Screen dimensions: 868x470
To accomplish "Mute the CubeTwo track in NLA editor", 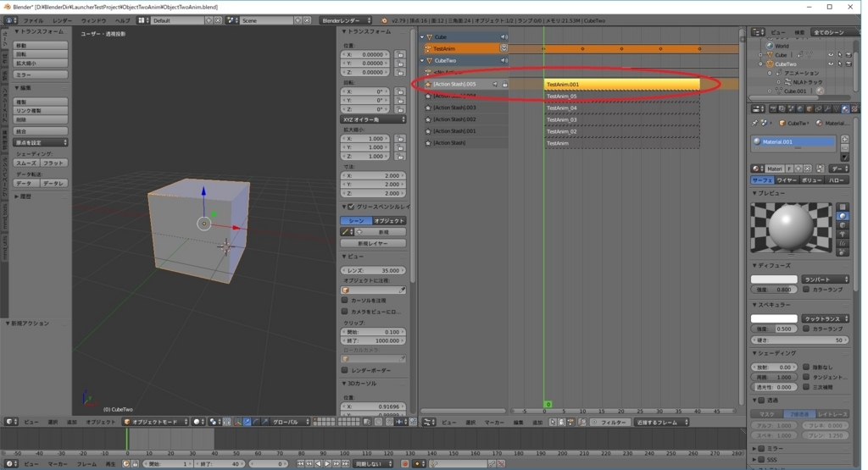I will (x=504, y=61).
